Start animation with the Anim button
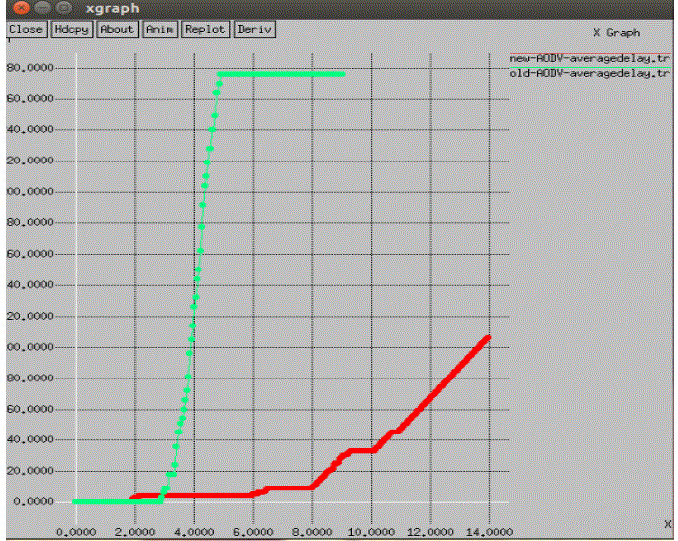 coord(160,29)
